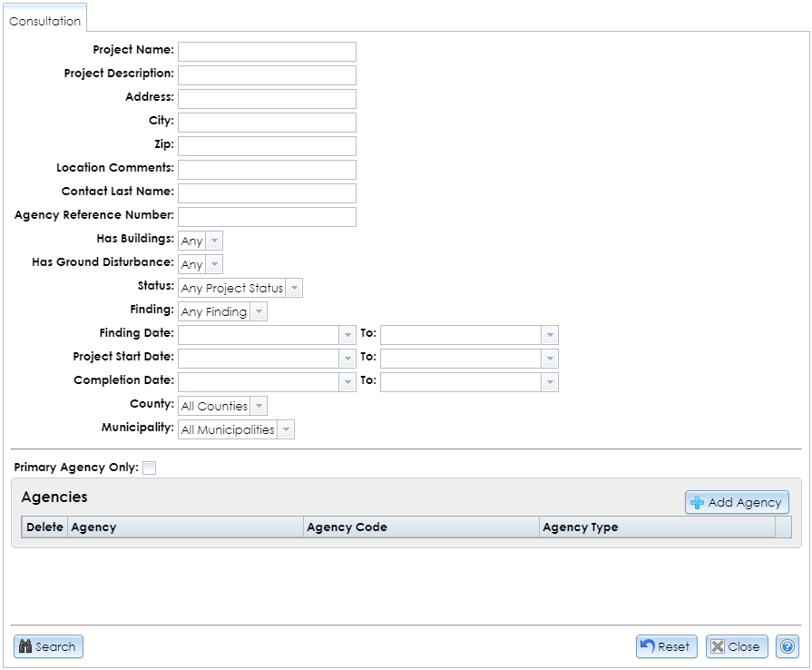Open help via the blue question mark icon
The height and width of the screenshot is (670, 812).
[788, 646]
